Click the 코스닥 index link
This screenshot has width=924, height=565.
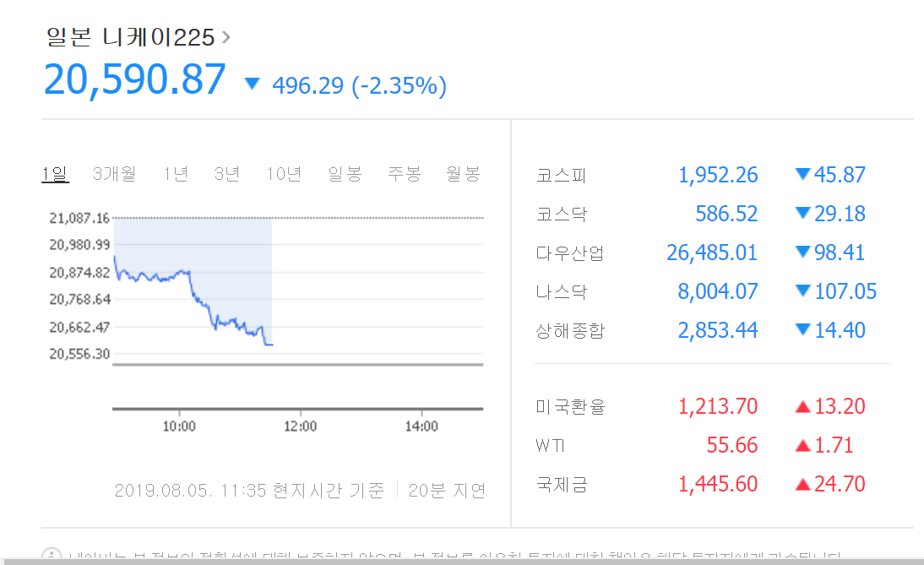(561, 215)
